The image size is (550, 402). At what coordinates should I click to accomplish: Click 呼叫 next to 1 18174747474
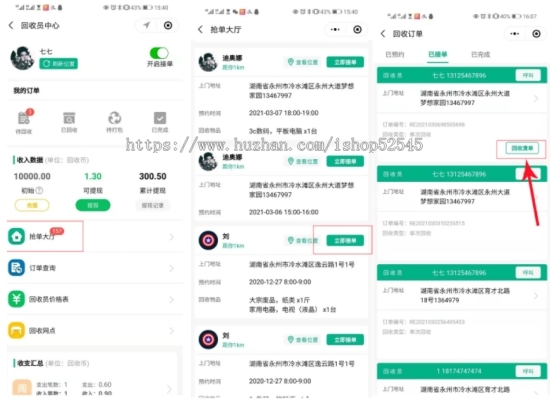pyautogui.click(x=528, y=371)
